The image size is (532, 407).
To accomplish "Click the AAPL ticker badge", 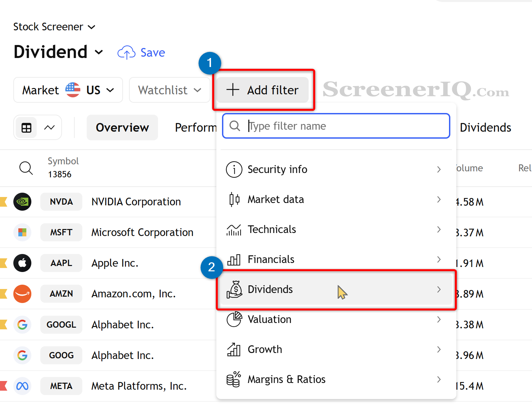I will pyautogui.click(x=61, y=263).
